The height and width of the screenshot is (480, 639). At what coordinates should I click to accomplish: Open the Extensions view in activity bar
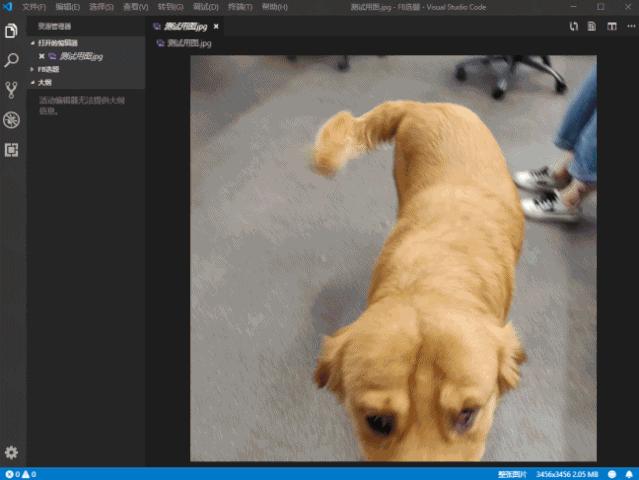(12, 150)
